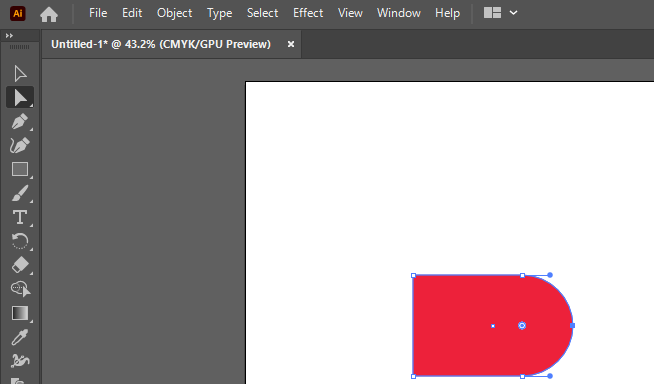This screenshot has height=384, width=654.
Task: Click the Home icon
Action: [x=49, y=15]
